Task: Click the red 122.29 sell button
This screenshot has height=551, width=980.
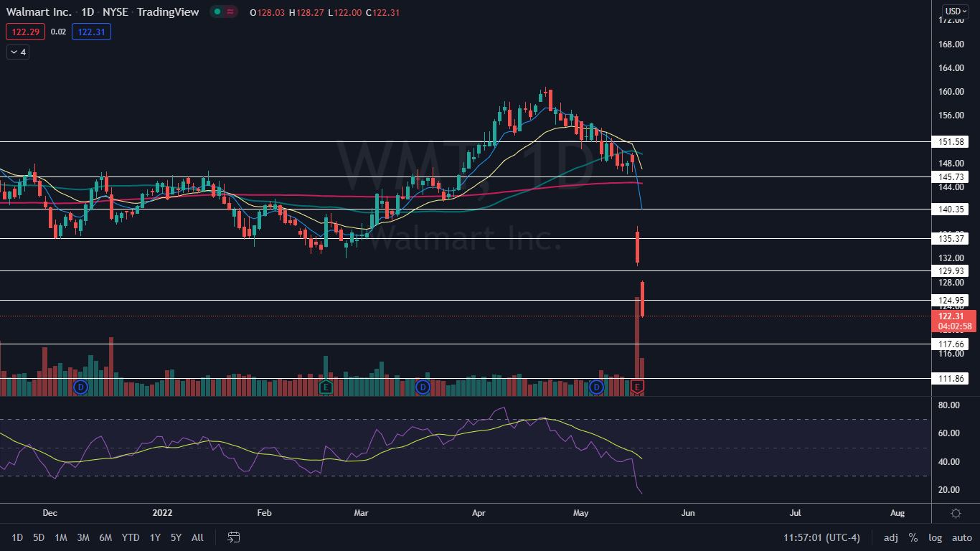Action: point(26,32)
